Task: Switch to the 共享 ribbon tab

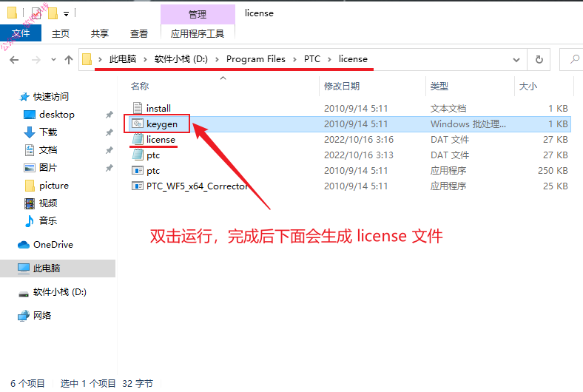Action: point(100,34)
